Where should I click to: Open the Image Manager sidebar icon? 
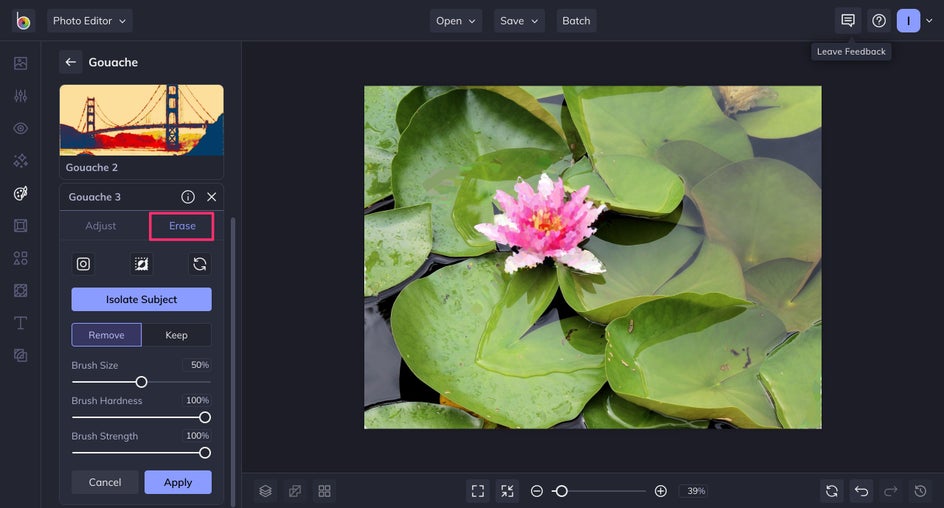pos(20,63)
